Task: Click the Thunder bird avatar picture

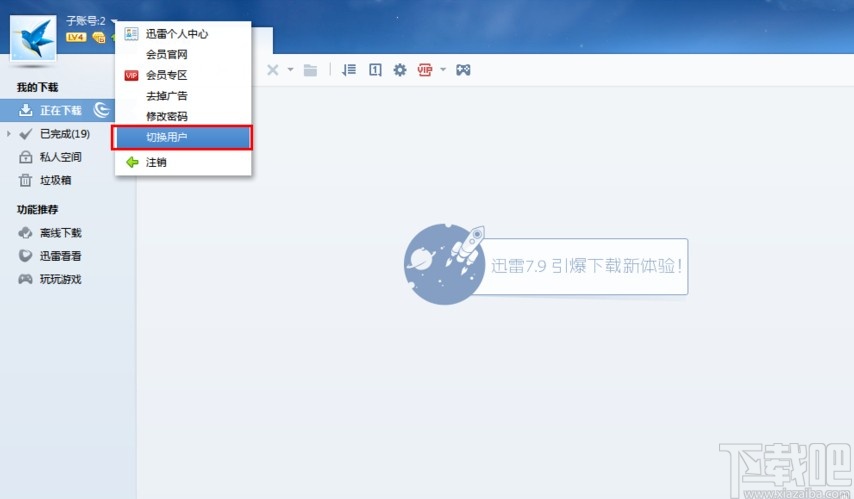Action: click(x=33, y=38)
